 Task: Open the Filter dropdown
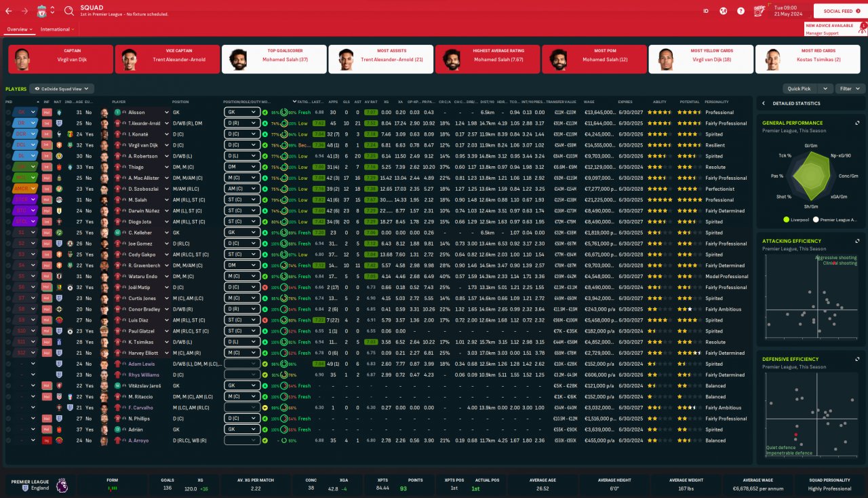tap(850, 89)
